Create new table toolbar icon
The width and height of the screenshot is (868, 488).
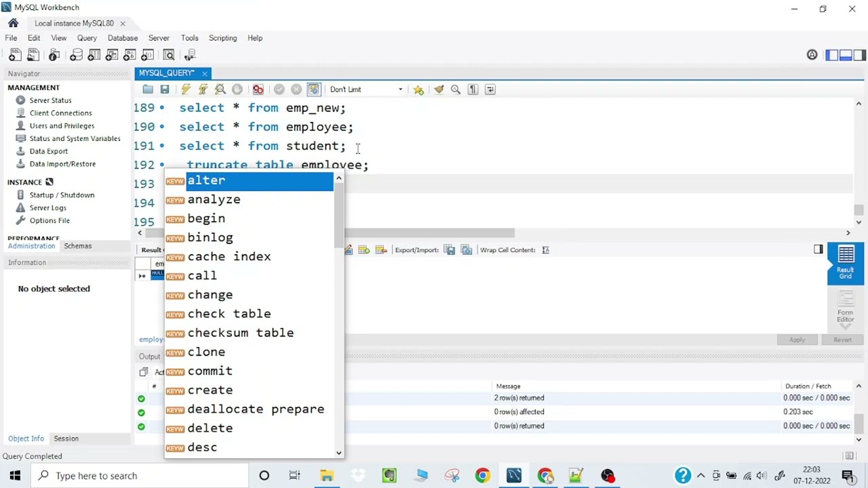tap(94, 55)
